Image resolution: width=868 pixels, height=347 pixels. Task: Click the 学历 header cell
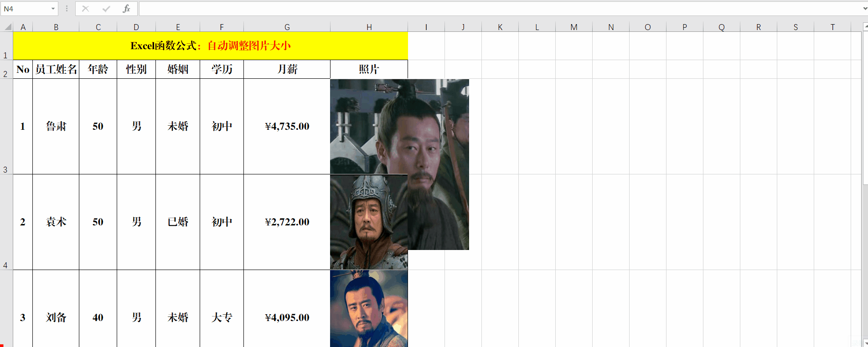[222, 69]
